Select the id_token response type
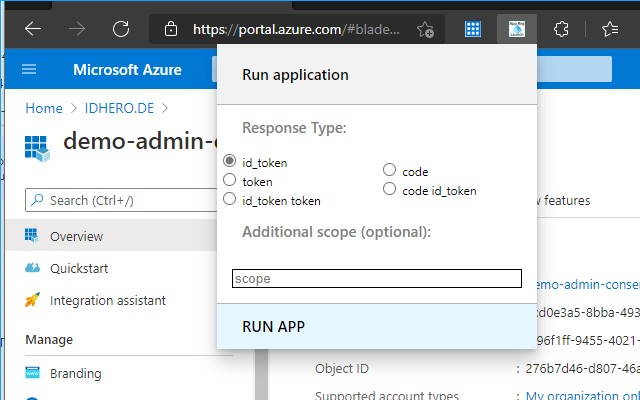This screenshot has height=400, width=640. 229,160
